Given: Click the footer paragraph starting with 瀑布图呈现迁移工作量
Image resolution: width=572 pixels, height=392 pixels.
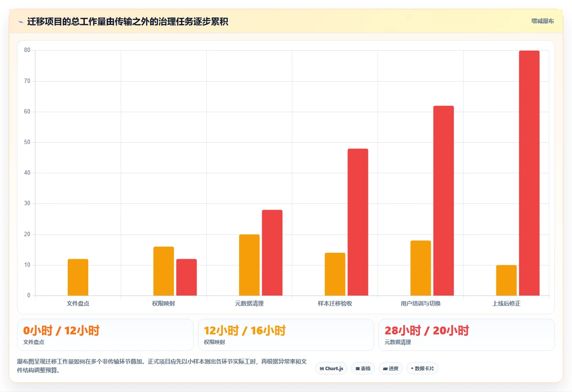Looking at the screenshot, I should [x=162, y=366].
